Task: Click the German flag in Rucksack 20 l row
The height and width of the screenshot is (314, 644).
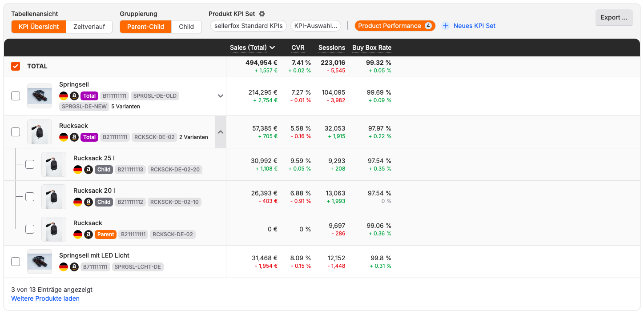Action: pyautogui.click(x=78, y=202)
